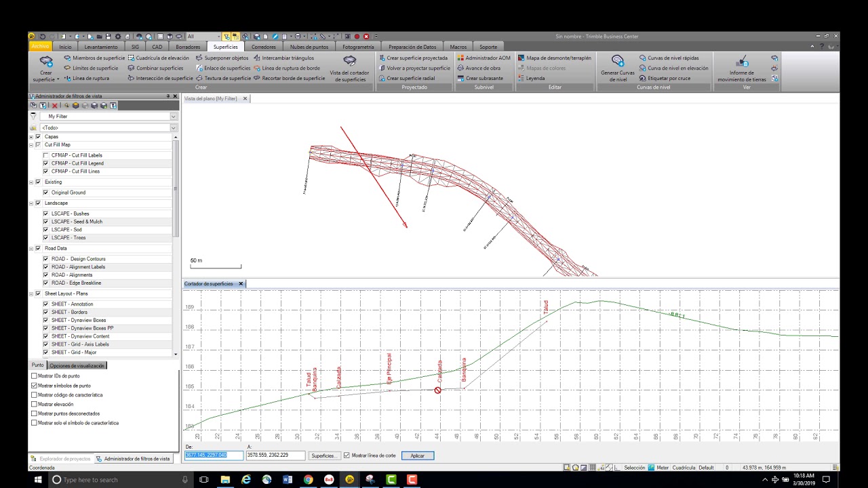Click settings gear in quick access toolbar
The height and width of the screenshot is (488, 868).
[118, 37]
